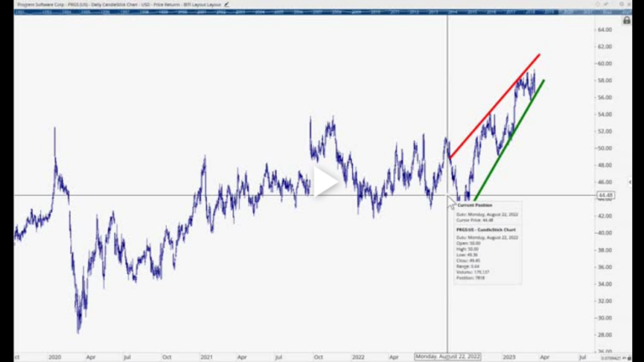644x362 pixels.
Task: Play the video using the center play button
Action: (x=325, y=181)
